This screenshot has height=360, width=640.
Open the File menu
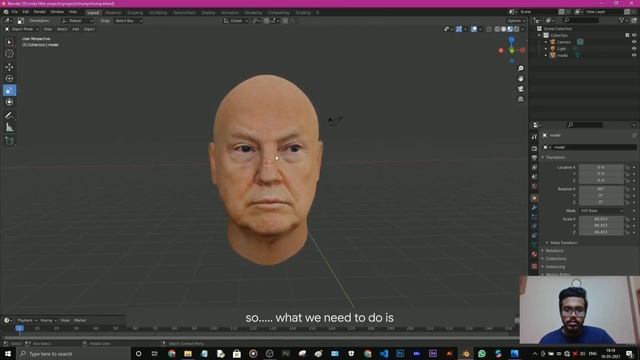click(x=15, y=12)
